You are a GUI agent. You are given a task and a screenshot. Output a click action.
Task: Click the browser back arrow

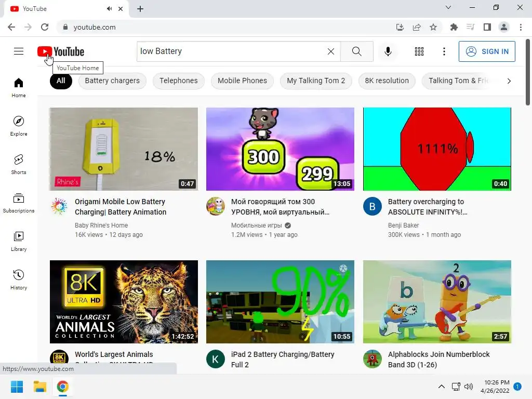pos(11,27)
